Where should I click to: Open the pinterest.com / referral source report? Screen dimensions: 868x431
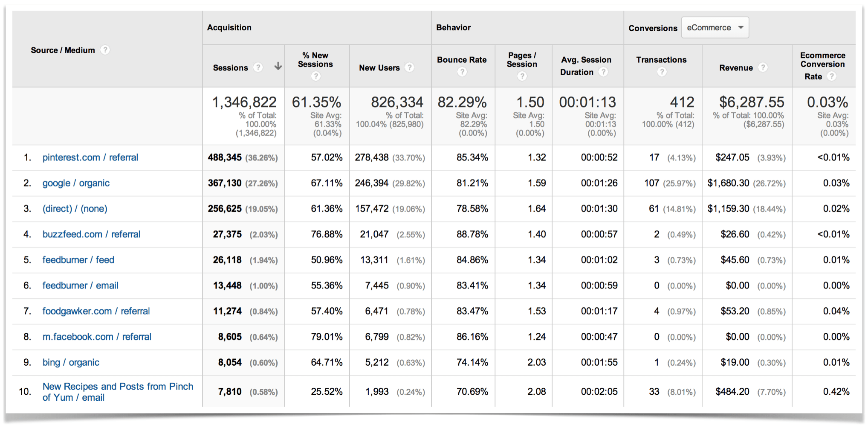(90, 157)
